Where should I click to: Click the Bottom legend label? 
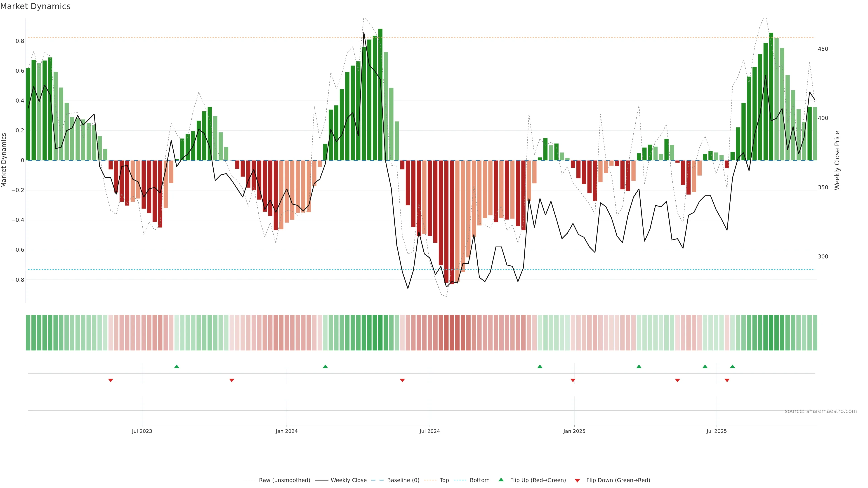[x=479, y=480]
